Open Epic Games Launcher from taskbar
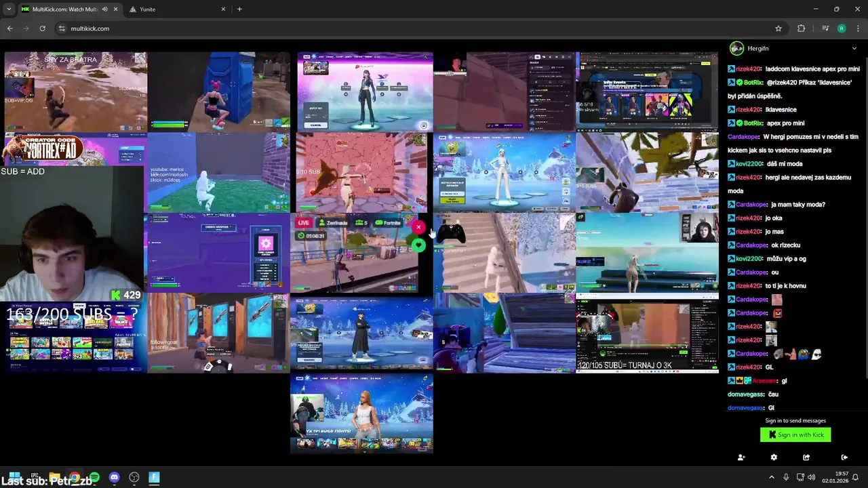 [35, 477]
